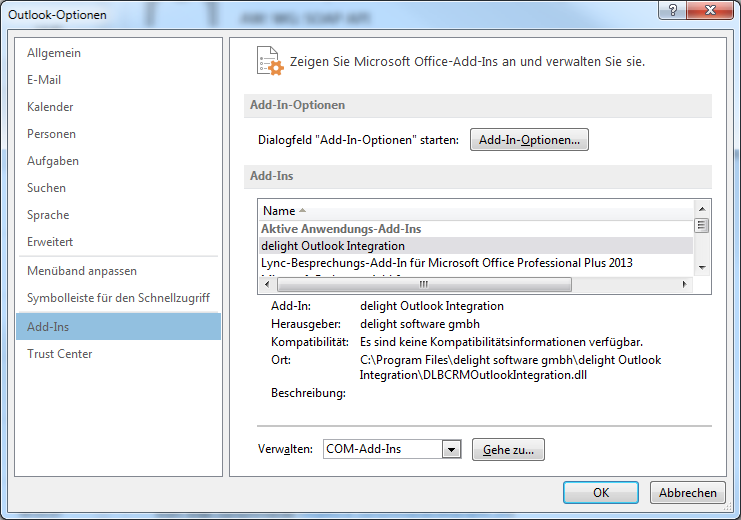Click the Gehe zu... button
Screen dimensions: 741x520
pyautogui.click(x=508, y=450)
